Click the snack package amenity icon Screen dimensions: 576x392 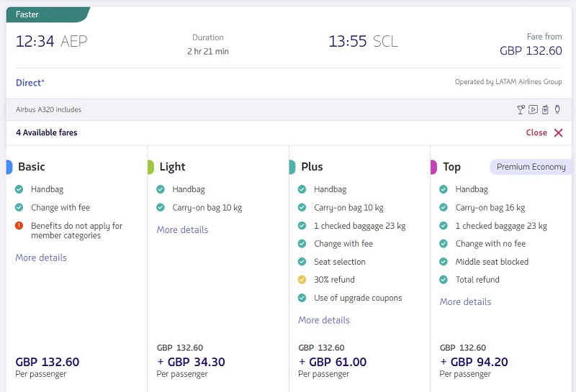545,109
